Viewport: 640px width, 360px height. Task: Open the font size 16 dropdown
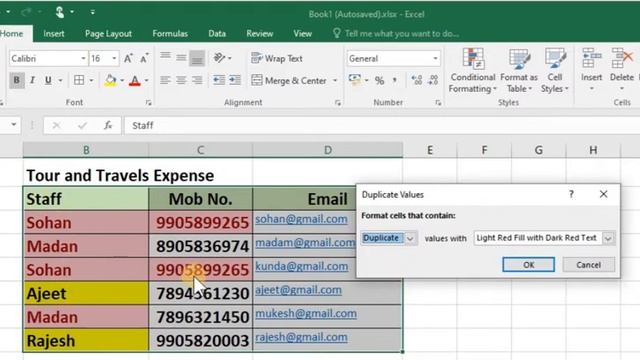pyautogui.click(x=114, y=58)
